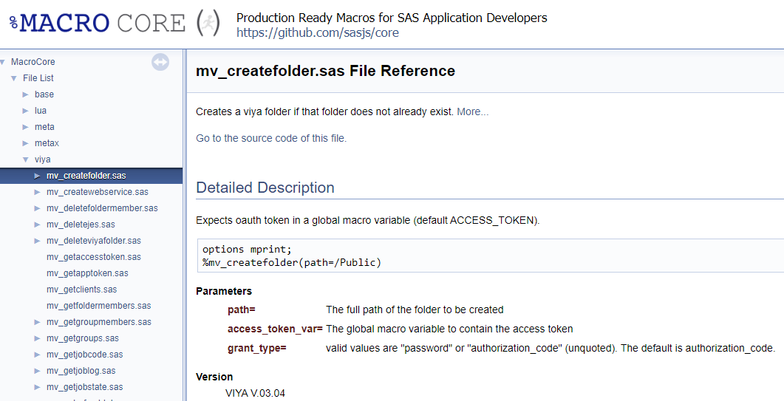
Task: Go to the source code of this file
Action: point(271,138)
